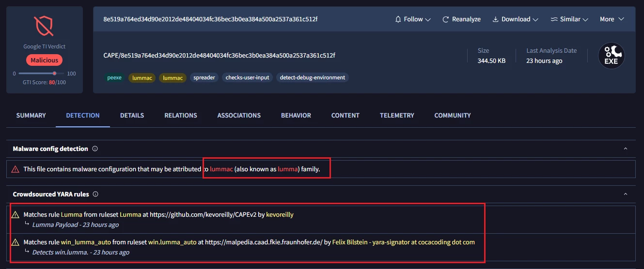Click the Similar wave icon
This screenshot has width=644, height=269.
click(x=554, y=19)
